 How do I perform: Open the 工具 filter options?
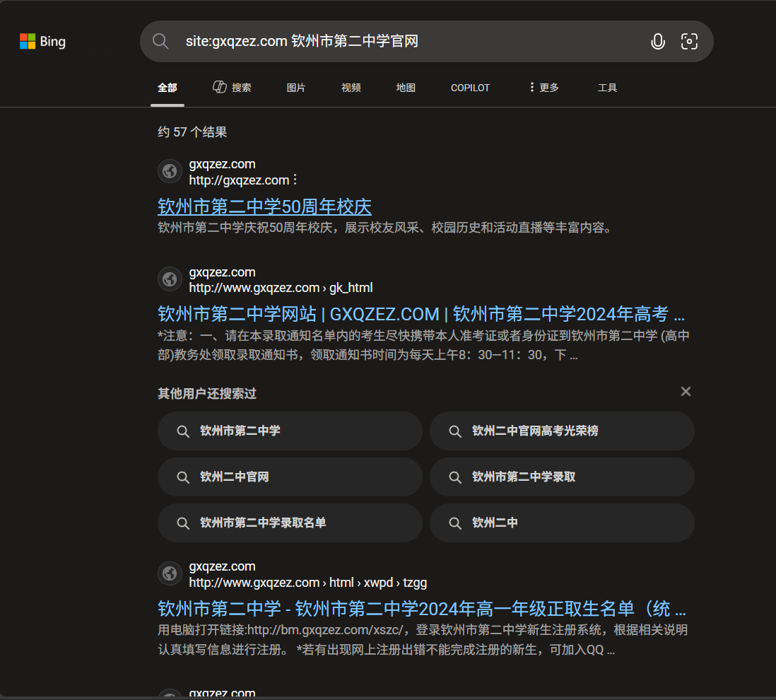coord(607,88)
